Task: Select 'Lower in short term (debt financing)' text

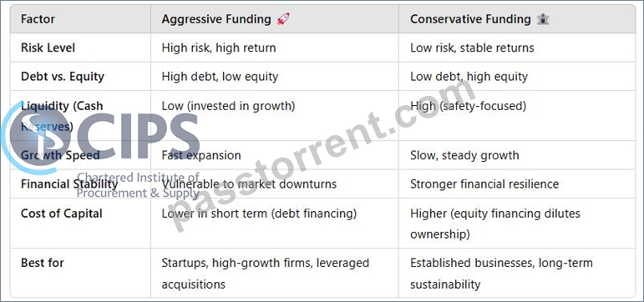Action: (259, 214)
